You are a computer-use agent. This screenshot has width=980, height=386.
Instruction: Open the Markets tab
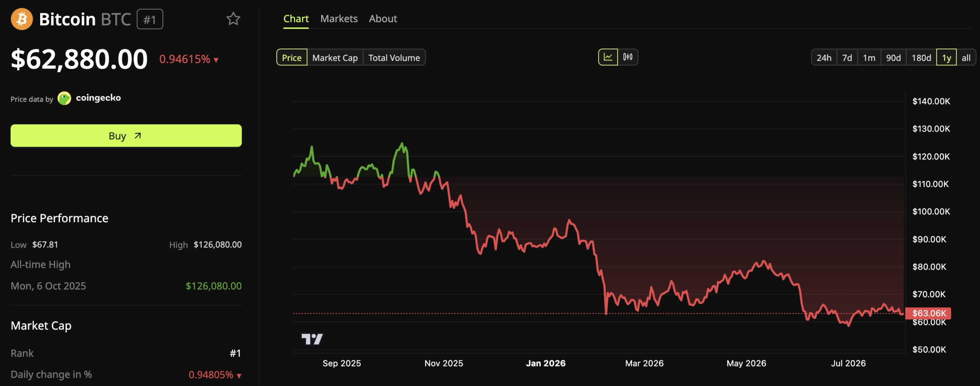point(339,19)
